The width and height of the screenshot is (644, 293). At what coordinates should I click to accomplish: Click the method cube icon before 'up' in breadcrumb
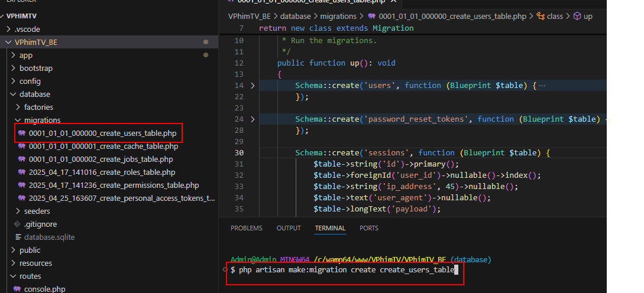(x=577, y=17)
